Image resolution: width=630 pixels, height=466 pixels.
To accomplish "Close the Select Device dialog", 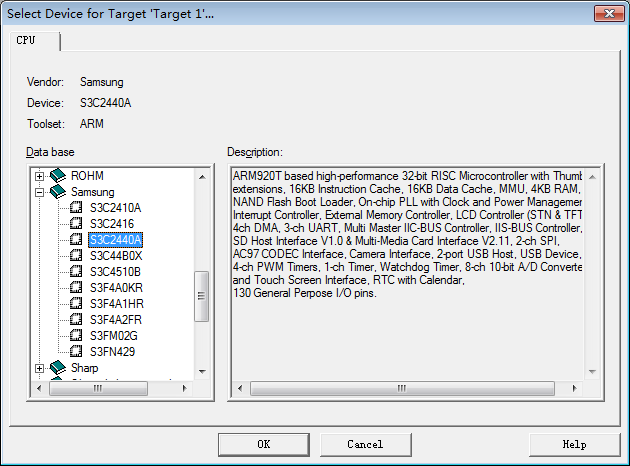I will point(609,13).
